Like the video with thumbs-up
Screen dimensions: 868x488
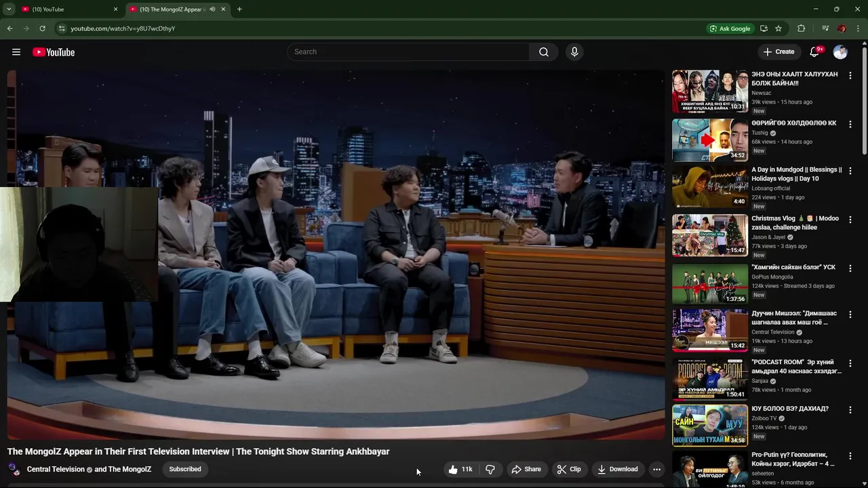(453, 469)
